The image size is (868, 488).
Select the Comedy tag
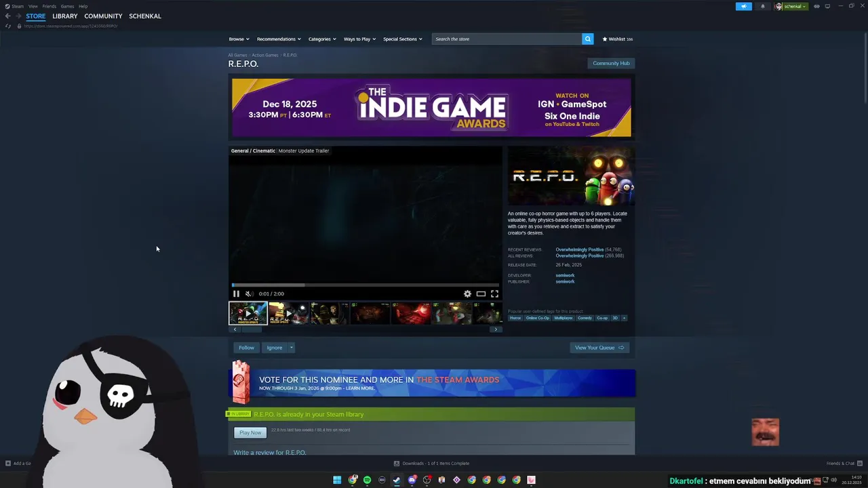pyautogui.click(x=585, y=318)
